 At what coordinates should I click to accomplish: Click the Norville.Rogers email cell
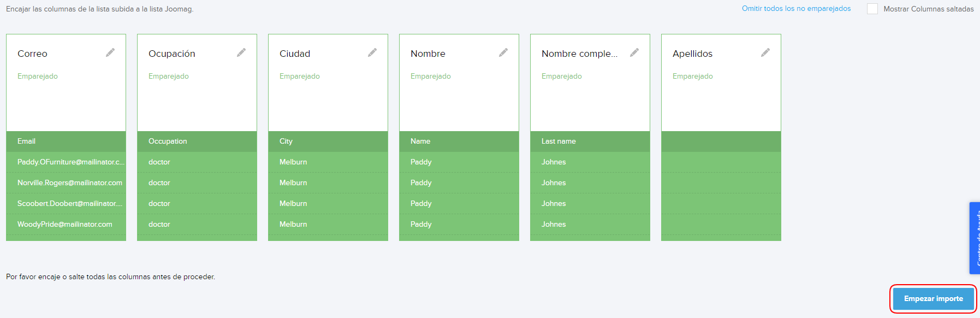(x=70, y=182)
